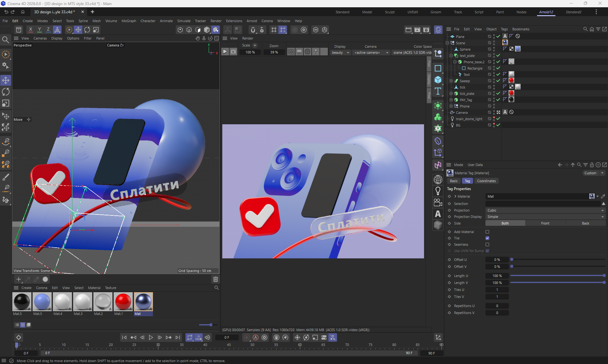Switch to the Sculpt layout
The width and height of the screenshot is (608, 364).
[x=389, y=12]
